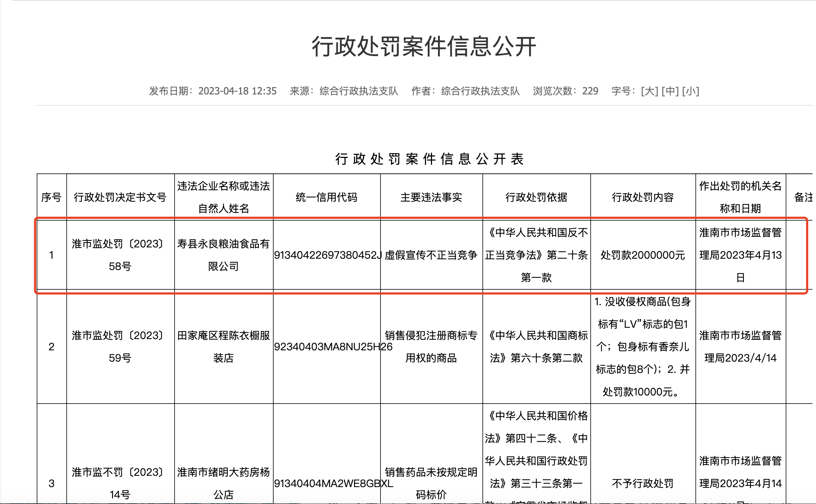The image size is (816, 504).
Task: Click serial number 2 cell
Action: 51,346
